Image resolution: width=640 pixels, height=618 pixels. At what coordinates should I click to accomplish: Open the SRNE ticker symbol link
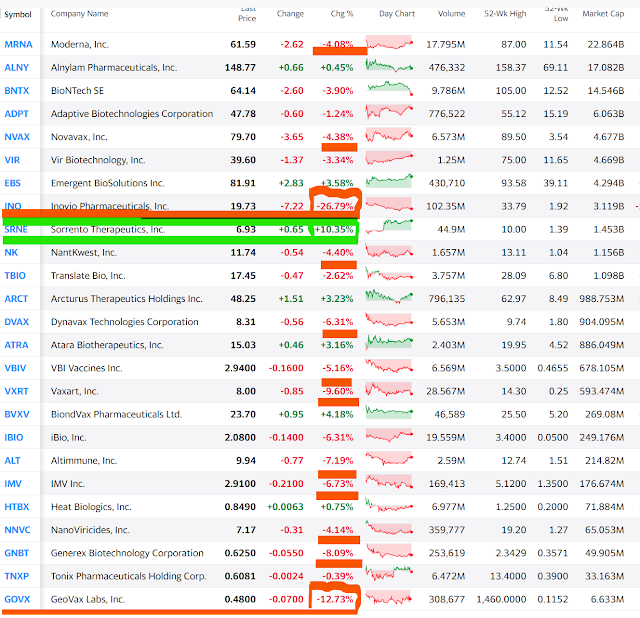[x=16, y=229]
